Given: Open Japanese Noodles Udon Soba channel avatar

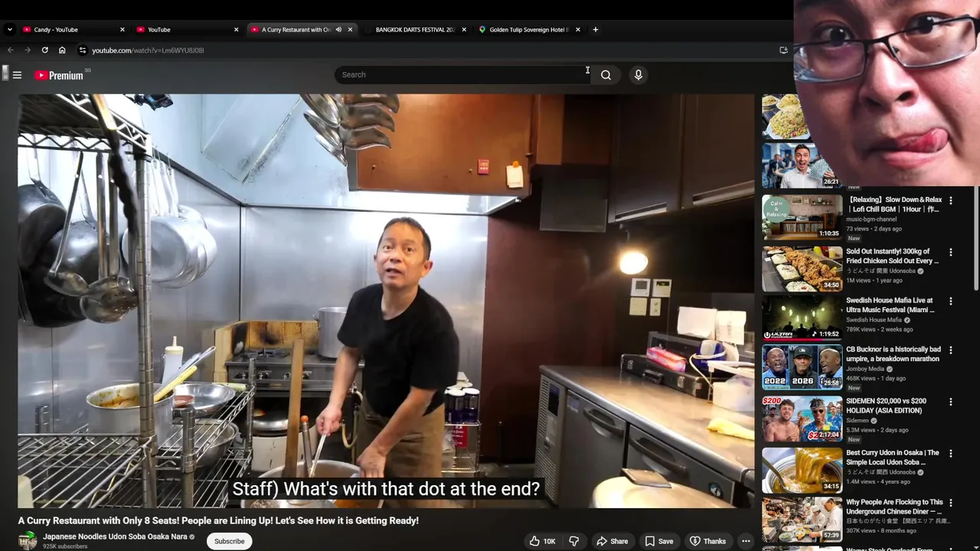Looking at the screenshot, I should point(28,541).
